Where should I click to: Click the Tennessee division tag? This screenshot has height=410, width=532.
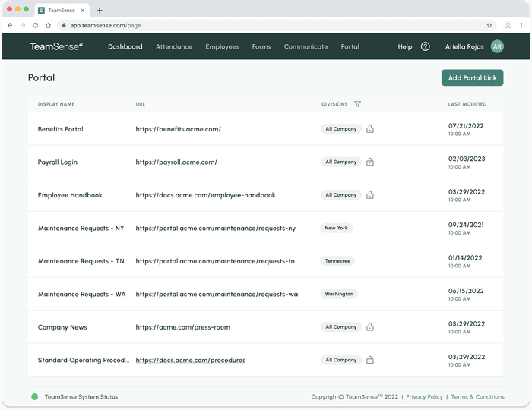337,261
